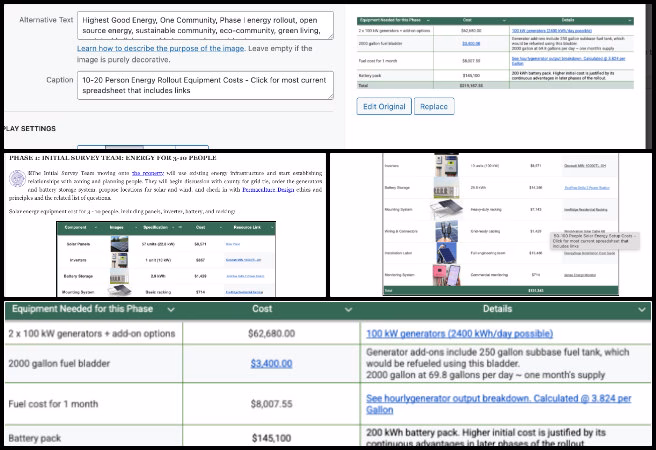The height and width of the screenshot is (450, 656).
Task: Open the Heavy-duty racking resource link
Action: tap(586, 210)
